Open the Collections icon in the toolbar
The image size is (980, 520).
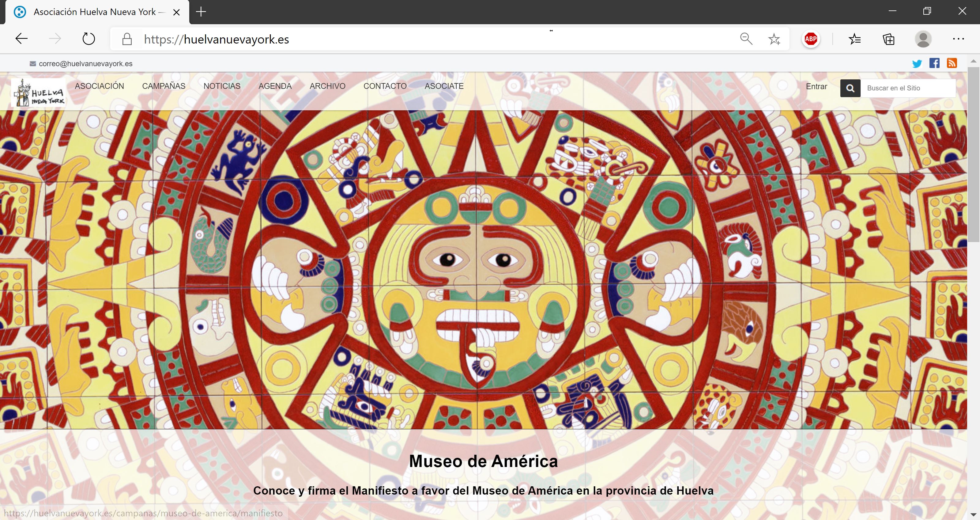click(x=889, y=39)
